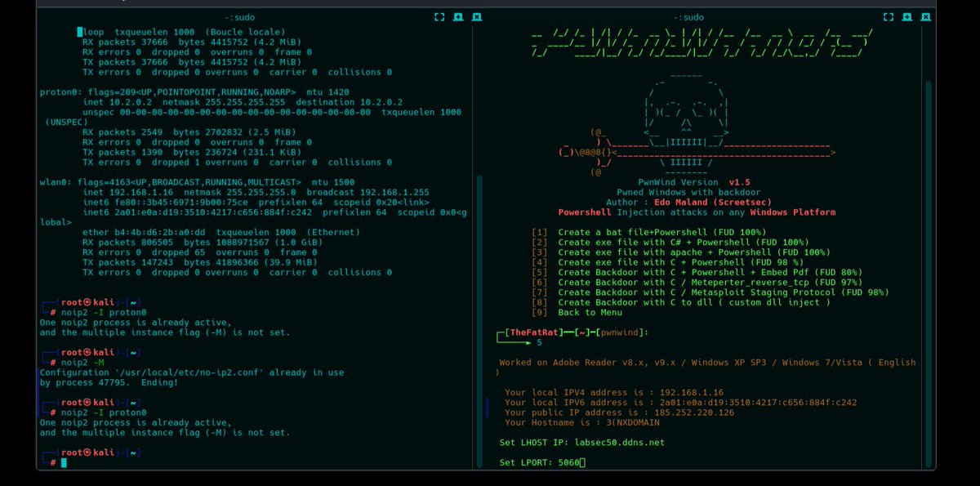Focus the left pane root@kali command prompt cursor
Image resolution: width=980 pixels, height=486 pixels.
pos(64,463)
